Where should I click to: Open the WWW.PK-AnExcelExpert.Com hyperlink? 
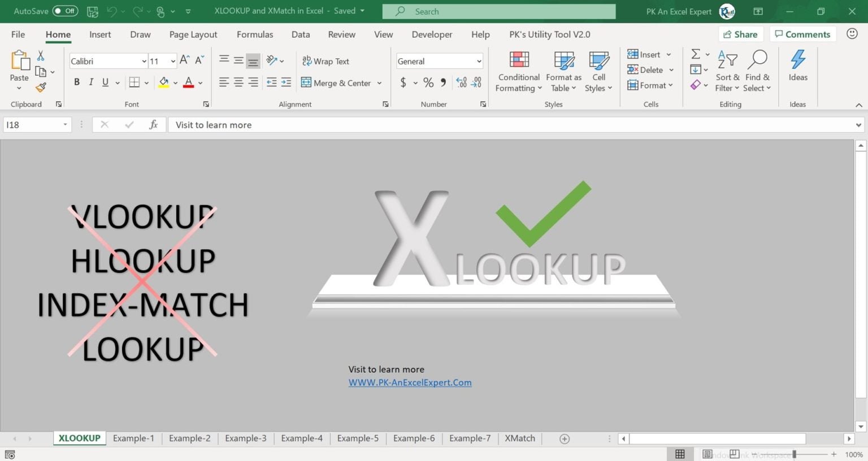[x=410, y=382]
